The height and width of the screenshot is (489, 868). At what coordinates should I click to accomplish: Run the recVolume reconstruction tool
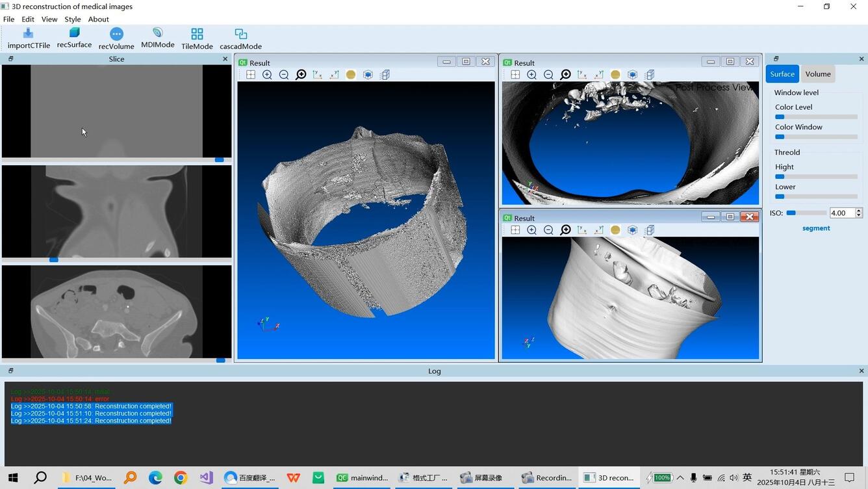(x=116, y=39)
